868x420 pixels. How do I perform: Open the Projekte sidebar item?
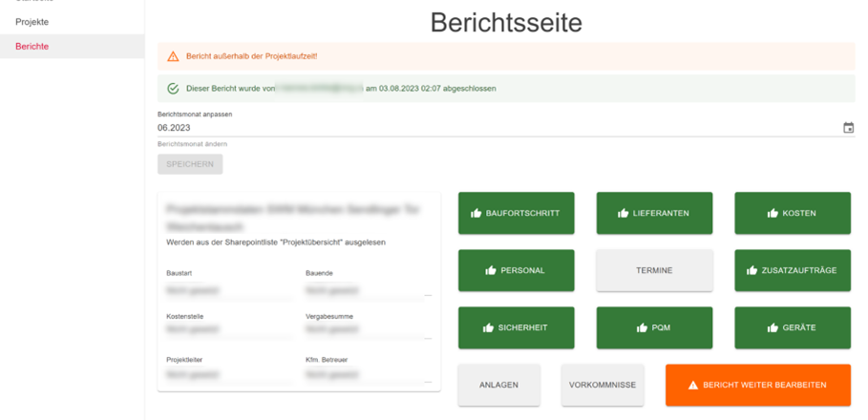(x=32, y=21)
